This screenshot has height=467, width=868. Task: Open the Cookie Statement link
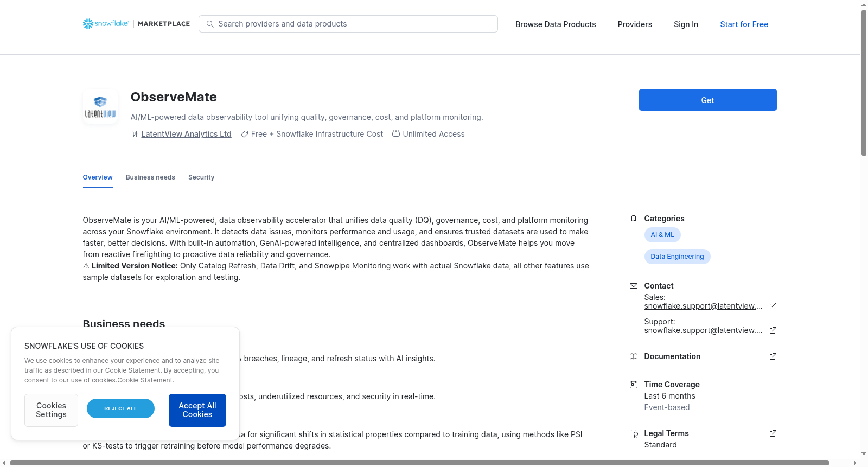(145, 380)
